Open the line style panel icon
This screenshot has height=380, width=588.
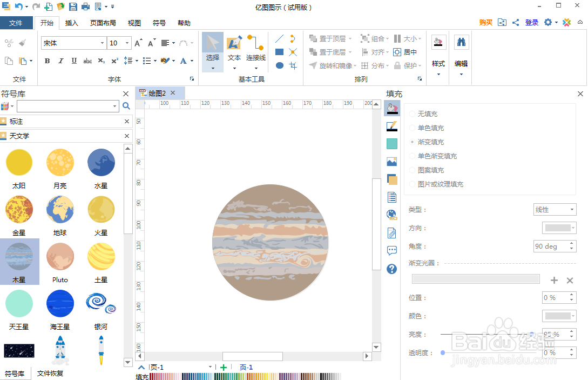[392, 126]
